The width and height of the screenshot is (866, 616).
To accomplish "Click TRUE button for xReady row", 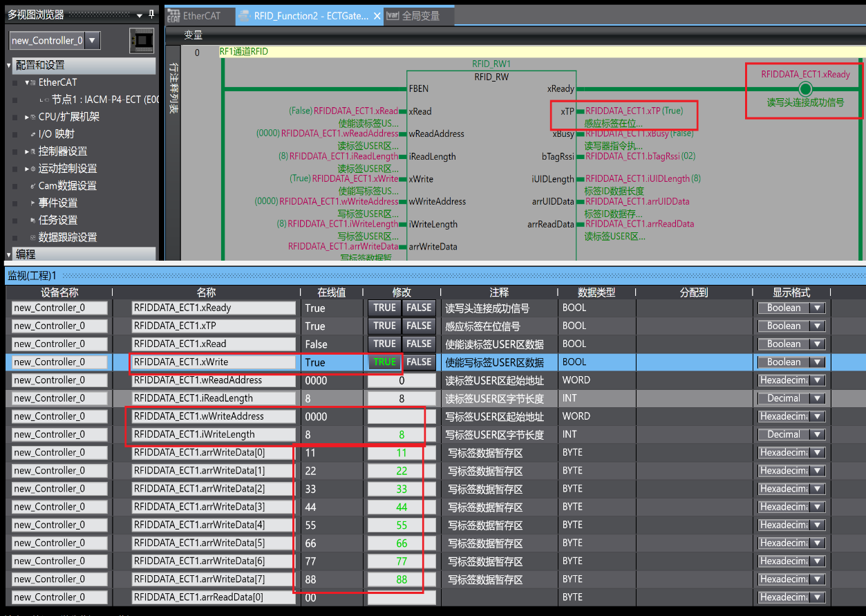I will tap(384, 308).
